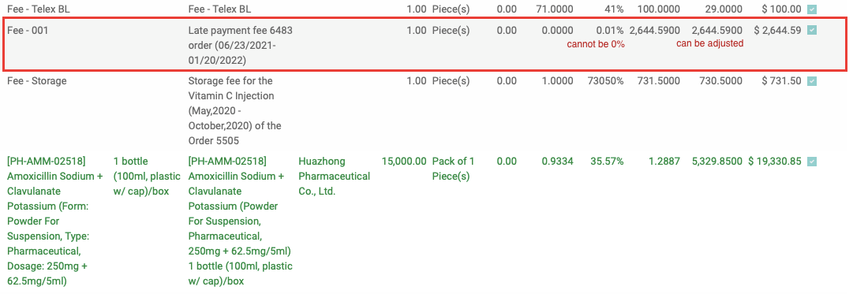Click the 15,000.00 quantity value
Viewport: 868px width, 294px height.
[404, 162]
